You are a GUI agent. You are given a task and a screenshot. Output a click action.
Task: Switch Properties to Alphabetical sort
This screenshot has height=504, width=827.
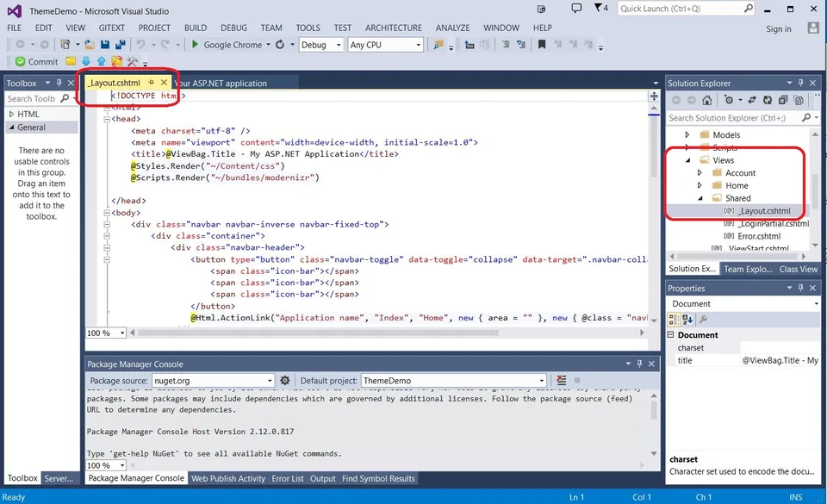click(687, 319)
